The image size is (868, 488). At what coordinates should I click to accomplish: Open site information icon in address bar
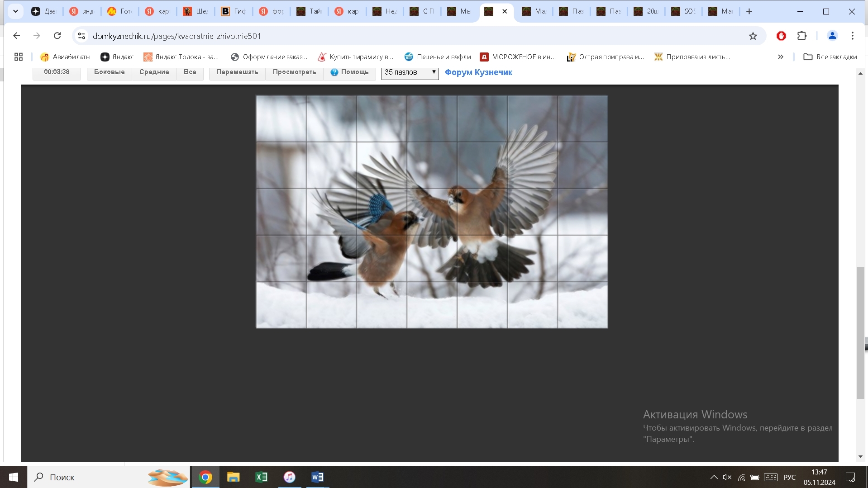(x=81, y=36)
